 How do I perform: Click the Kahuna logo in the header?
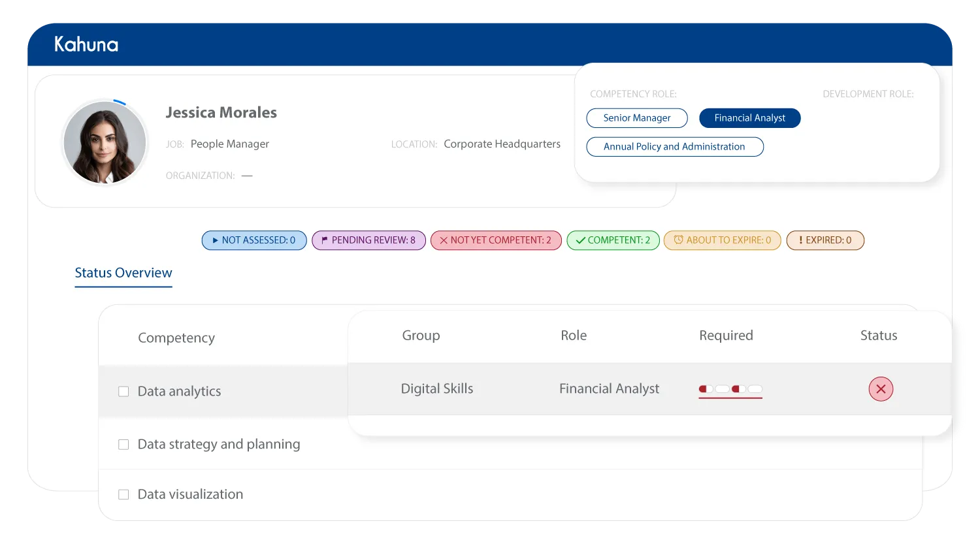86,43
